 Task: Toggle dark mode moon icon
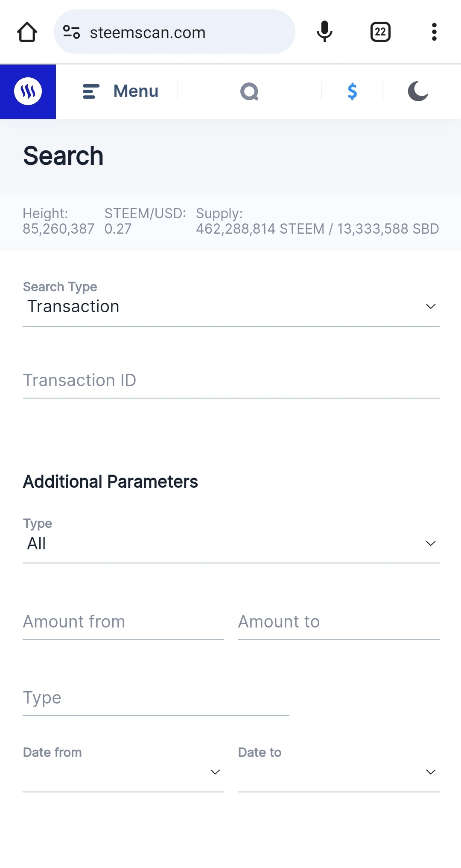pyautogui.click(x=418, y=91)
